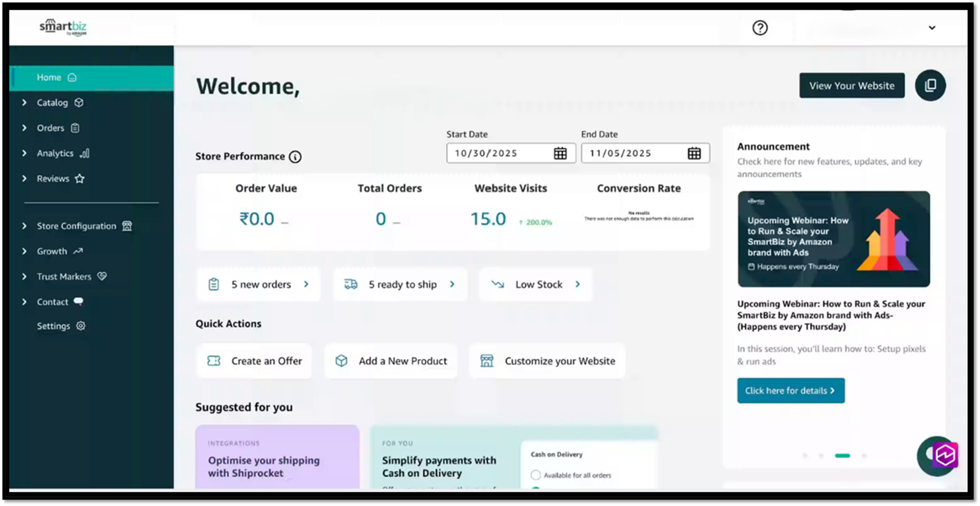The image size is (980, 506).
Task: Click the smartbiz logo
Action: point(63,27)
